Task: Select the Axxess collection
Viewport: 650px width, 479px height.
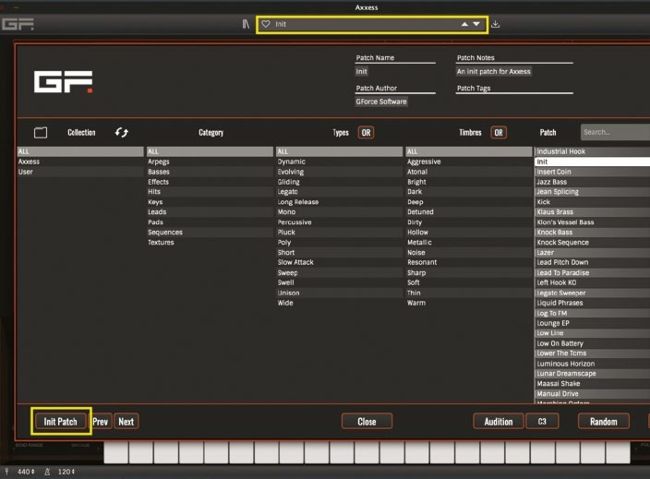Action: click(29, 161)
